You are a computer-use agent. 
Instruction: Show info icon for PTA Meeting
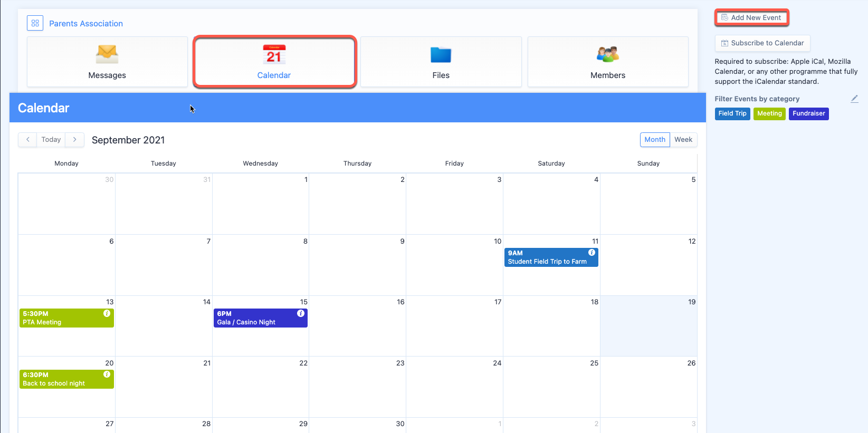coord(107,313)
